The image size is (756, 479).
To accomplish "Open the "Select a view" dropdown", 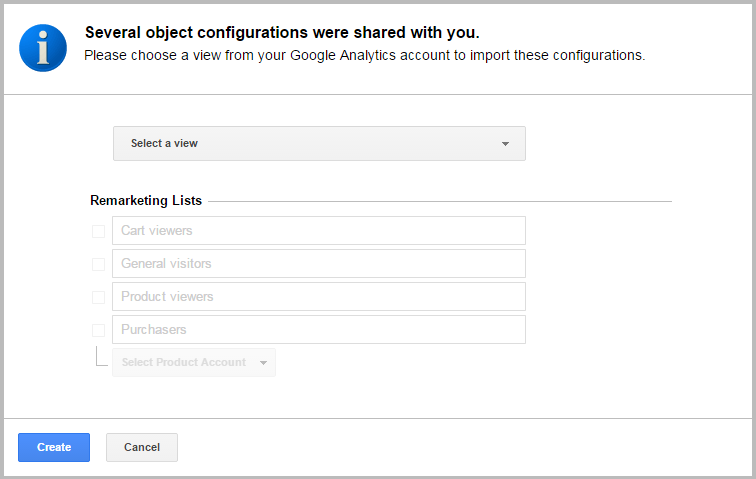I will (319, 143).
